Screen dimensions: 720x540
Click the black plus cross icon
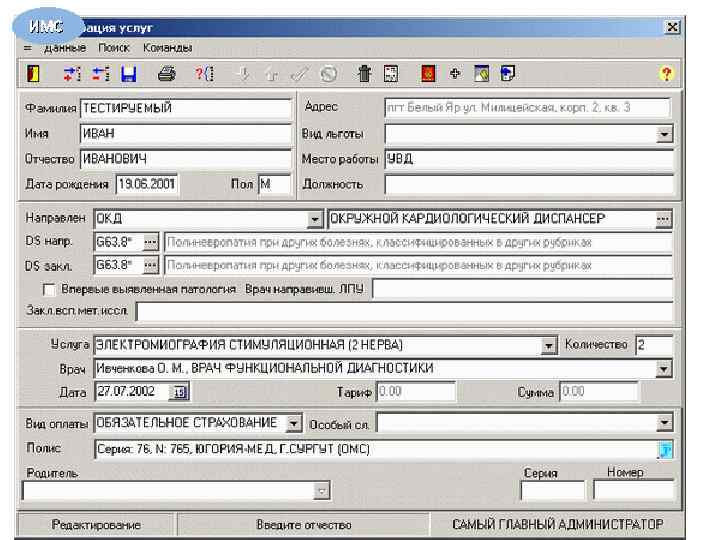tap(455, 73)
